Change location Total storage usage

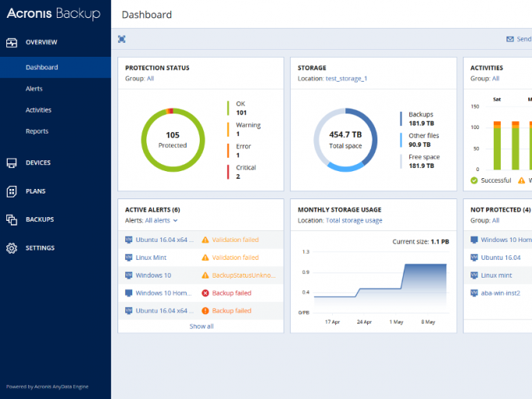(354, 221)
